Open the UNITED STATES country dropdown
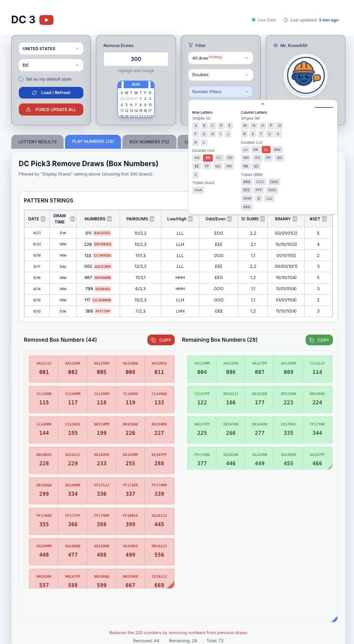This screenshot has height=644, width=354. 51,48
